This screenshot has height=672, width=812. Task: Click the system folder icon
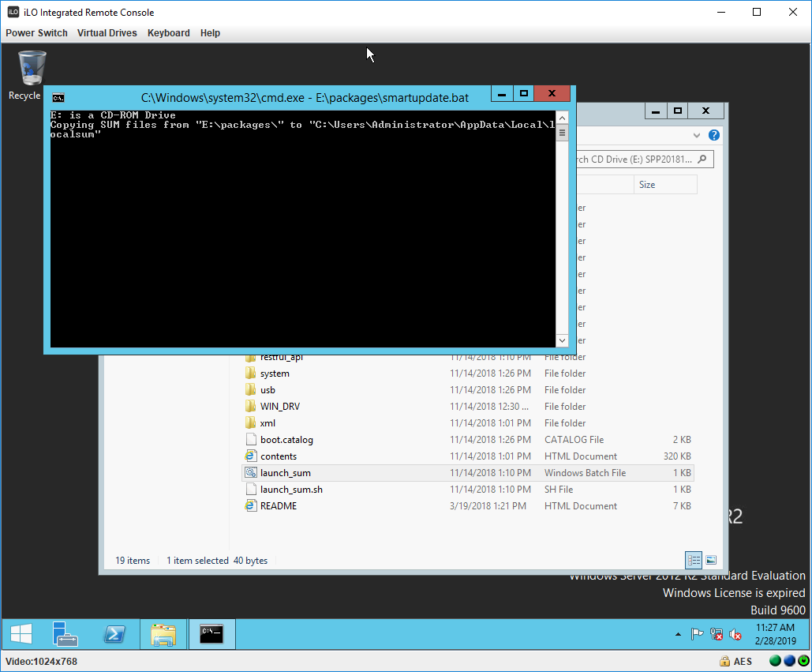tap(251, 373)
